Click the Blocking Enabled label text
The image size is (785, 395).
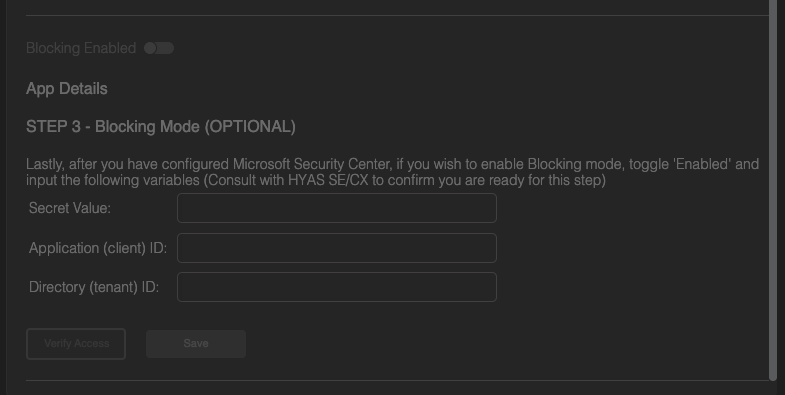click(81, 48)
